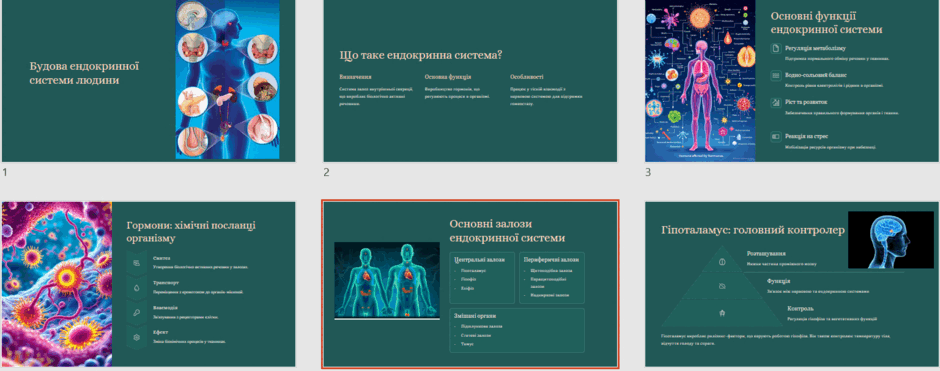Click the "Розташування" label on slide 6
The width and height of the screenshot is (940, 371).
pyautogui.click(x=766, y=254)
